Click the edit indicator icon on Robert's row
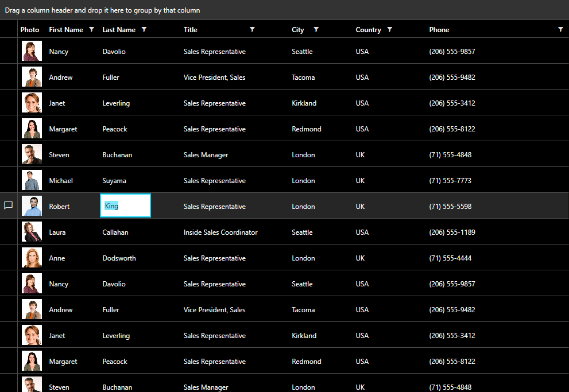569x392 pixels. (9, 205)
